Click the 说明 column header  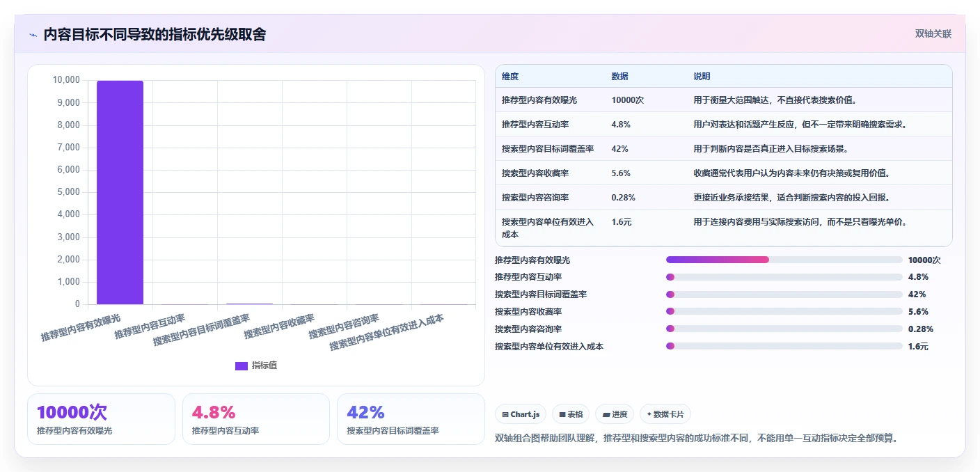(x=702, y=77)
